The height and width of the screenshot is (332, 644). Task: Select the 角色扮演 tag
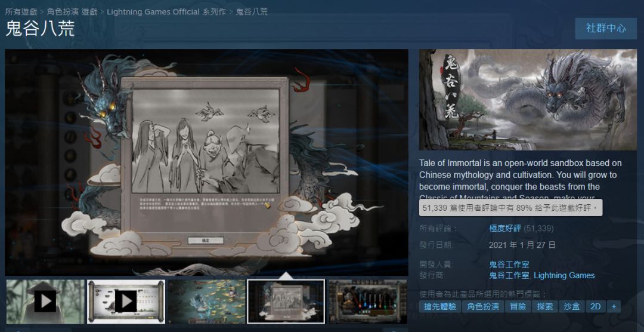483,306
